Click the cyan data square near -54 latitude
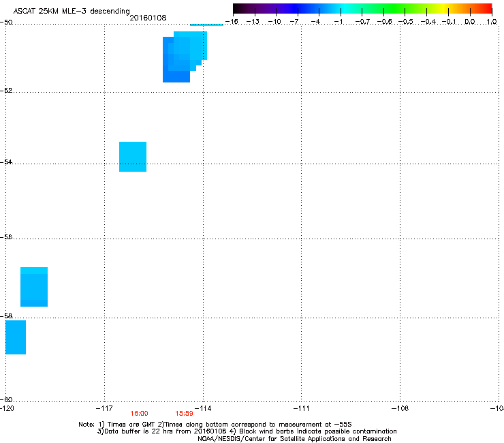The width and height of the screenshot is (504, 443). (x=133, y=157)
